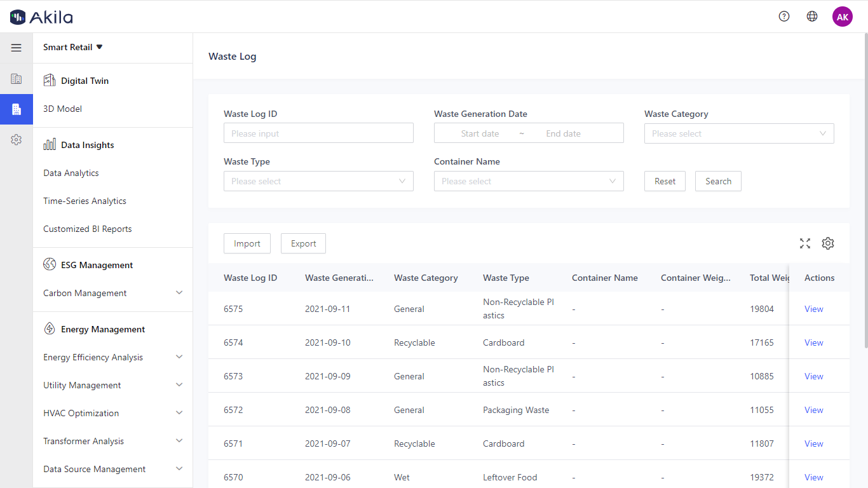The width and height of the screenshot is (868, 488).
Task: Open the AK user avatar
Action: click(x=842, y=17)
